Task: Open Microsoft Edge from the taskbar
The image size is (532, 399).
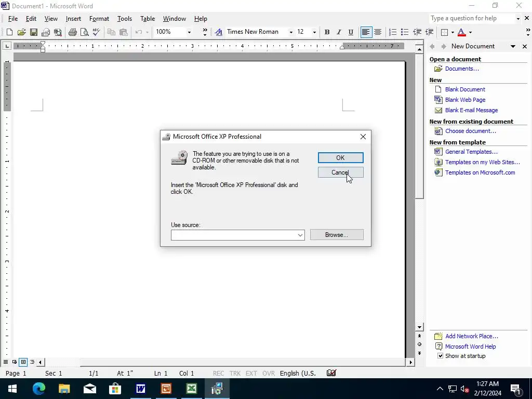Action: [39, 389]
